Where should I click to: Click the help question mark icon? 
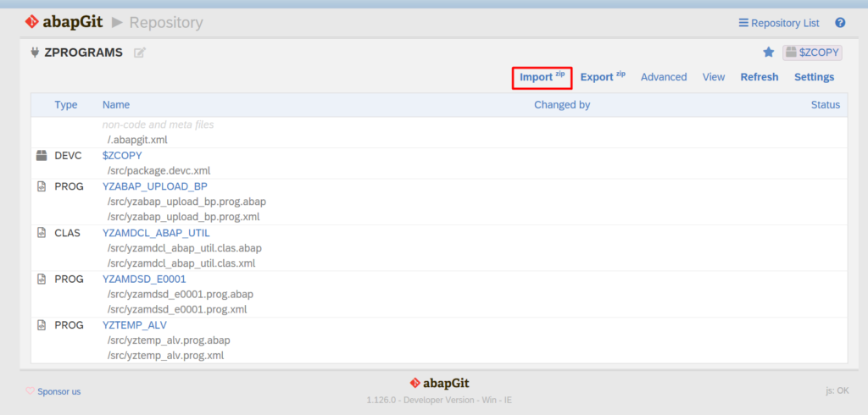(840, 23)
